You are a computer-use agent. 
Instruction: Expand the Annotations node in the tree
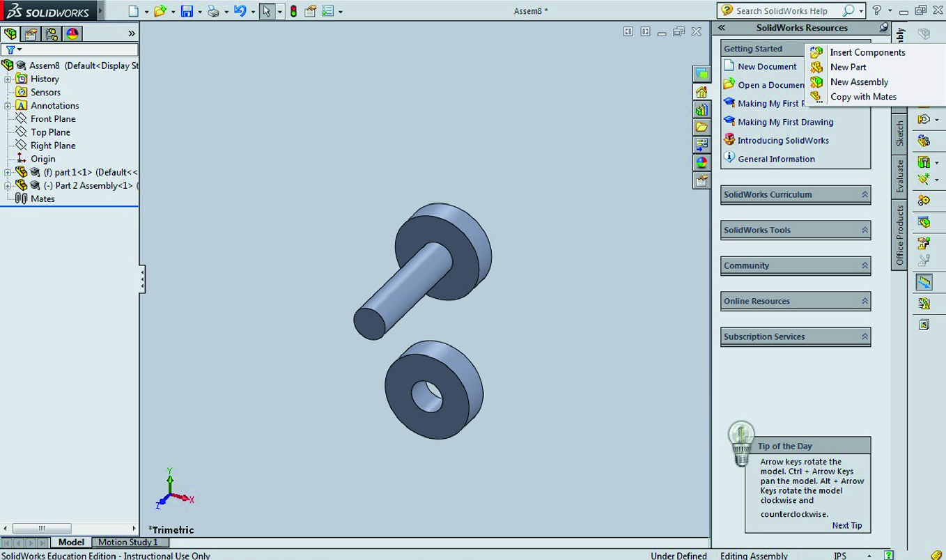point(8,105)
